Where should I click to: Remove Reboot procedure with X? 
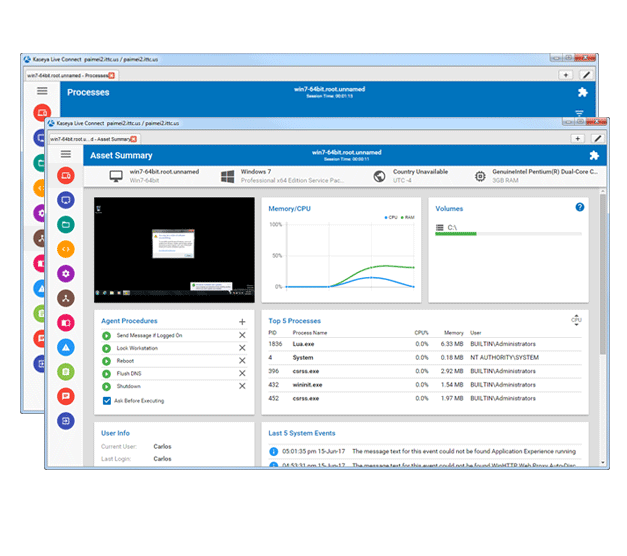point(242,361)
